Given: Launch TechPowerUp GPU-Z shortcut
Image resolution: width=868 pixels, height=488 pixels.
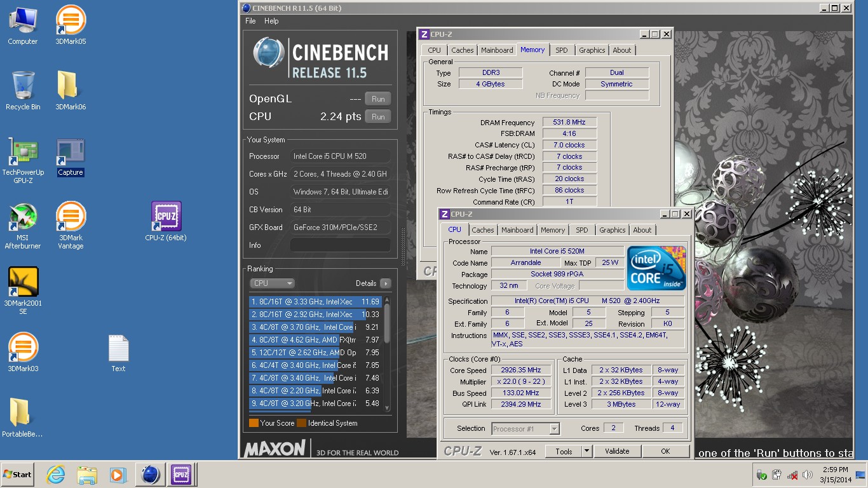Looking at the screenshot, I should (23, 161).
